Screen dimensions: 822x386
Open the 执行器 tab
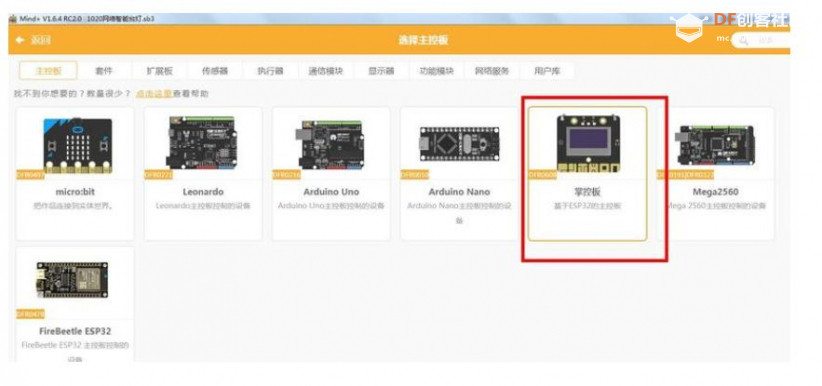[271, 71]
